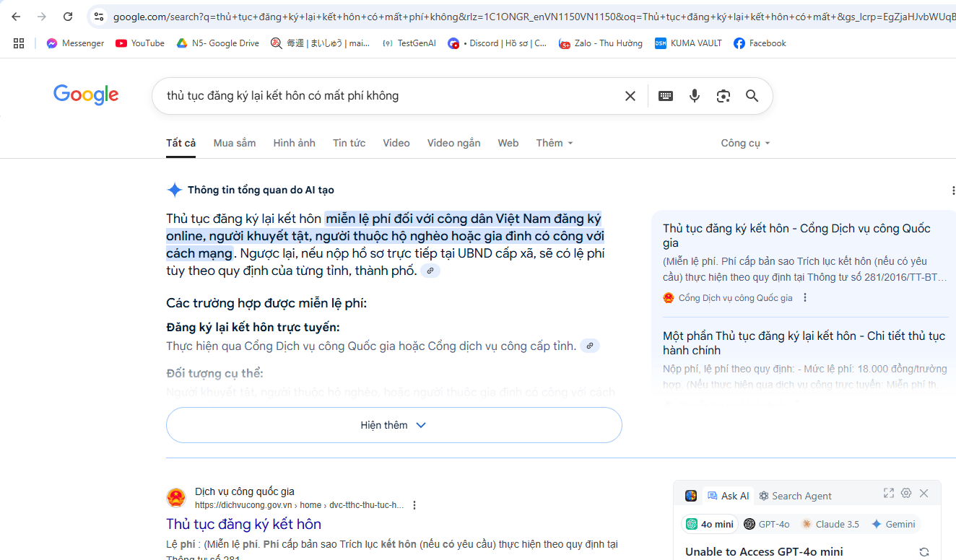Click the source link chip after 'thành phố.'
The height and width of the screenshot is (560, 956).
pyautogui.click(x=430, y=271)
